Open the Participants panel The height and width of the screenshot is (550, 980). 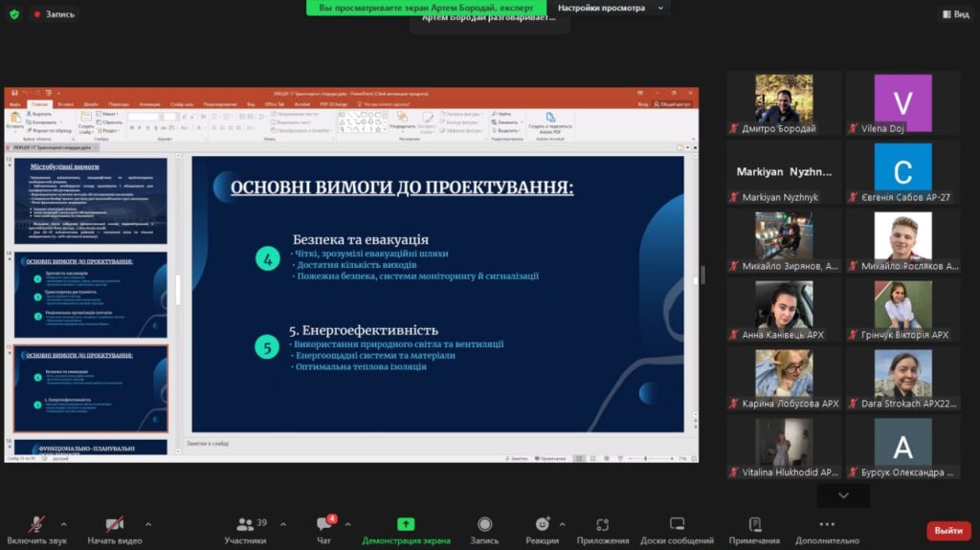(x=245, y=530)
